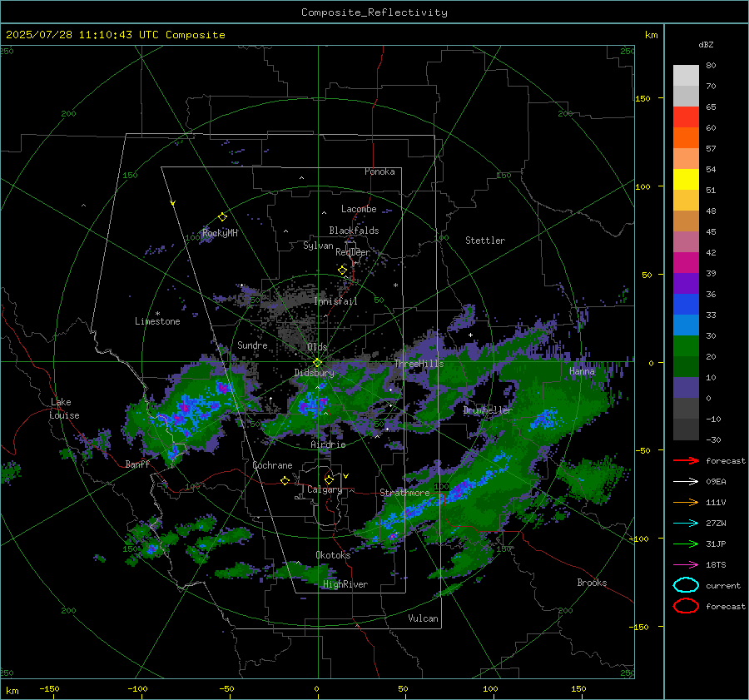This screenshot has width=749, height=700.
Task: Click the Olds town label
Action: [x=317, y=347]
